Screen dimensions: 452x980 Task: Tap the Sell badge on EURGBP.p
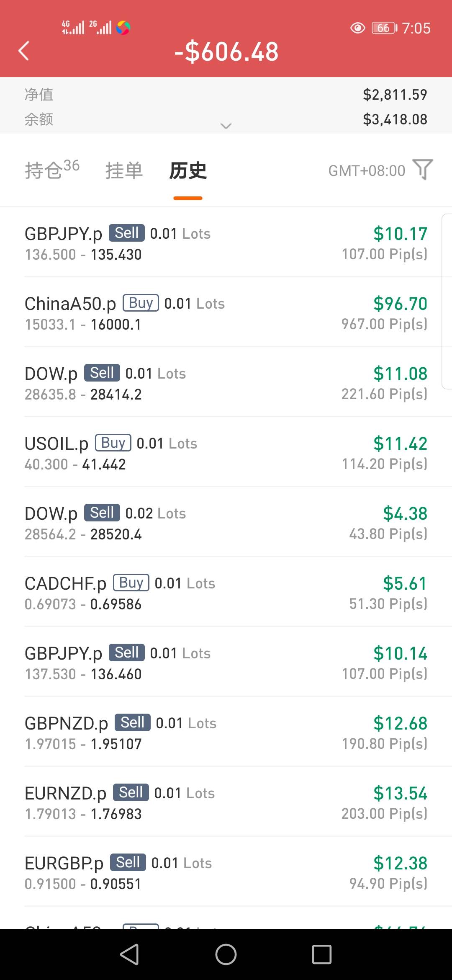128,862
